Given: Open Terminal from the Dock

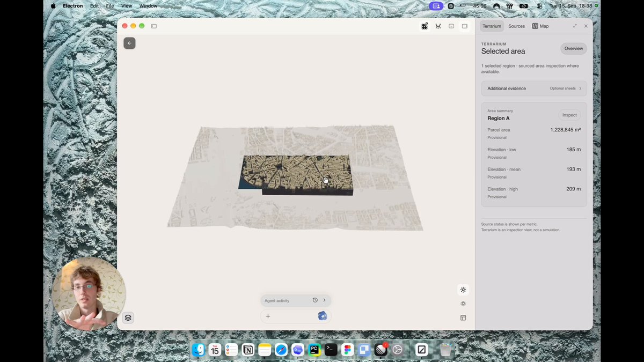Looking at the screenshot, I should (331, 350).
